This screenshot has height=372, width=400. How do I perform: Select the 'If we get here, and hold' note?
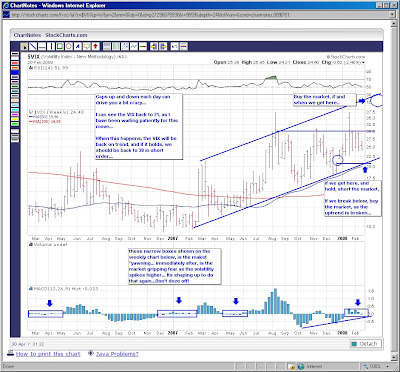(353, 198)
